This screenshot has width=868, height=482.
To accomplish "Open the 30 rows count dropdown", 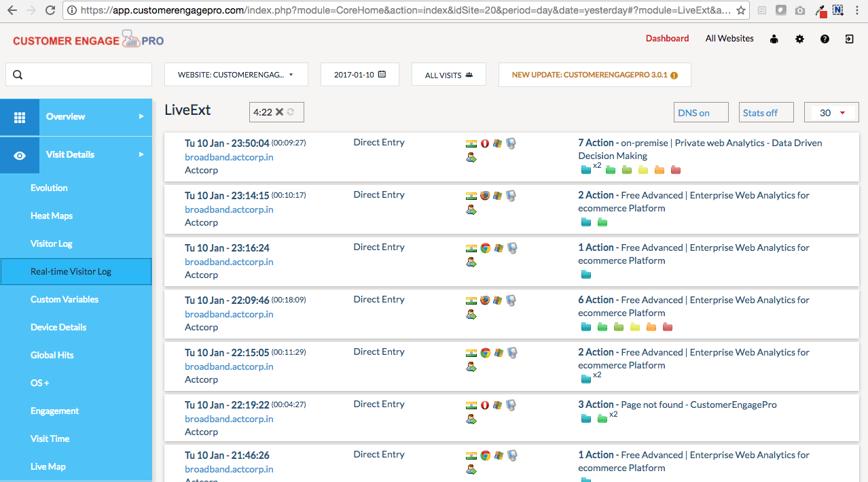I will click(831, 113).
